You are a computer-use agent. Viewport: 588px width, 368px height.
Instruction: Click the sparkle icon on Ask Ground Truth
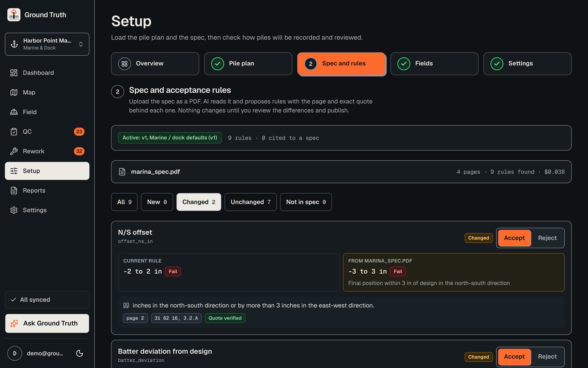(14, 323)
